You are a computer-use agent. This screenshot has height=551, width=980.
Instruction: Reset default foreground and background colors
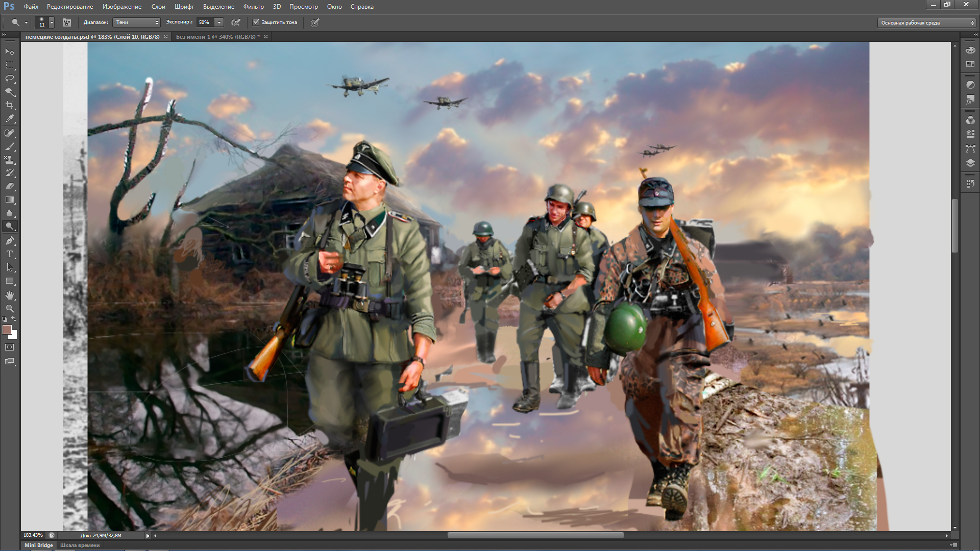tap(5, 319)
